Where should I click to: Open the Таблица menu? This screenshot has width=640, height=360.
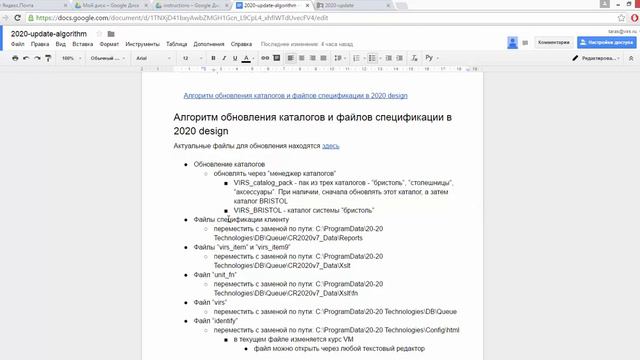tap(176, 44)
